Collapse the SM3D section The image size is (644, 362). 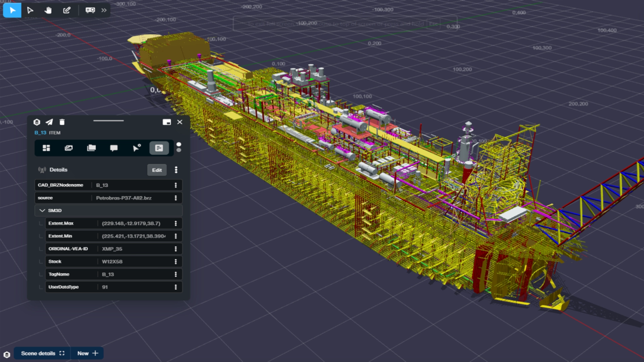point(42,210)
